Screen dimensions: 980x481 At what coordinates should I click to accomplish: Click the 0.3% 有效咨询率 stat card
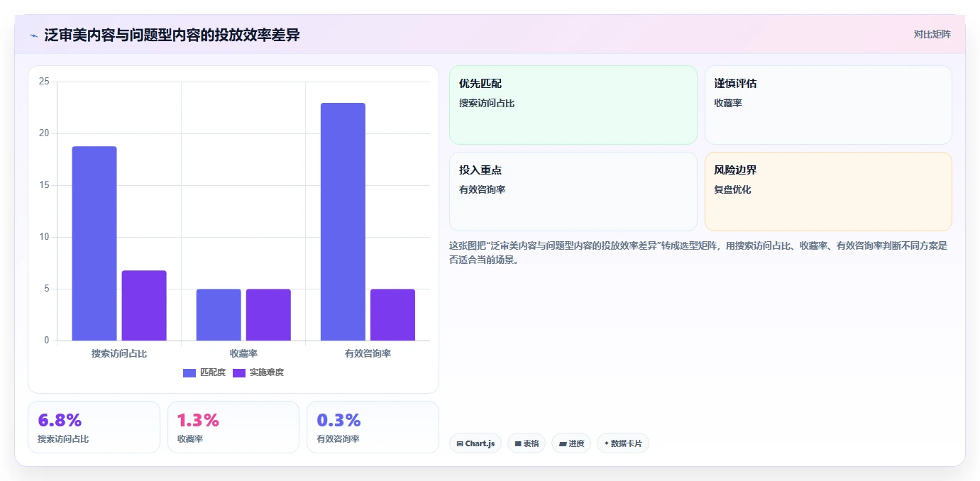click(373, 427)
